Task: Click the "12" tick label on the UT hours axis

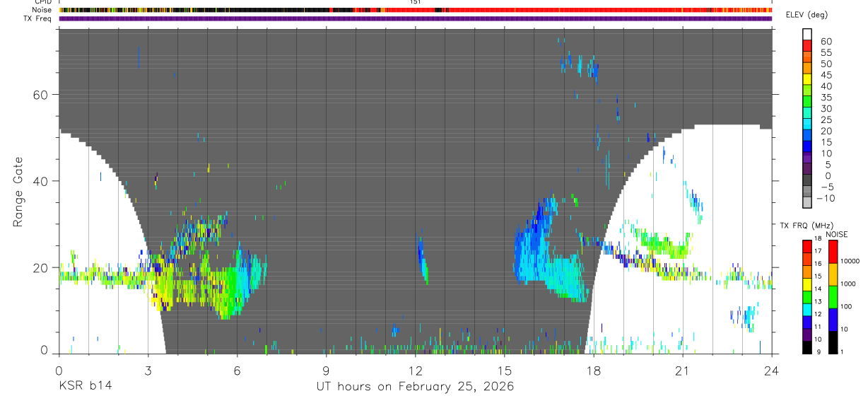Action: point(415,371)
